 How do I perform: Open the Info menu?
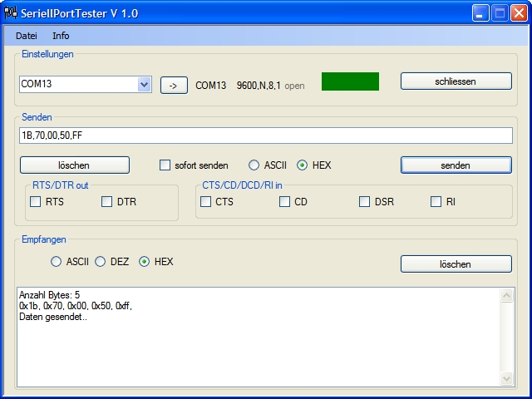[61, 36]
